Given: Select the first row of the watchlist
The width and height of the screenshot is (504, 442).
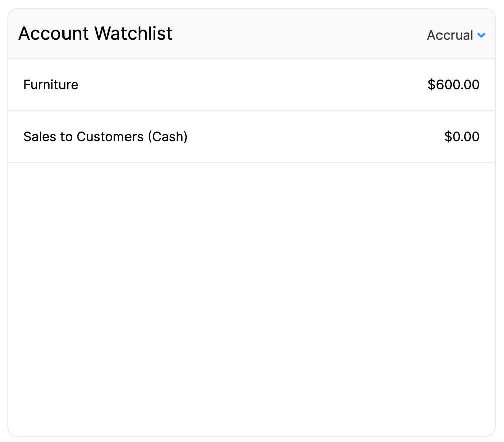Looking at the screenshot, I should click(252, 85).
